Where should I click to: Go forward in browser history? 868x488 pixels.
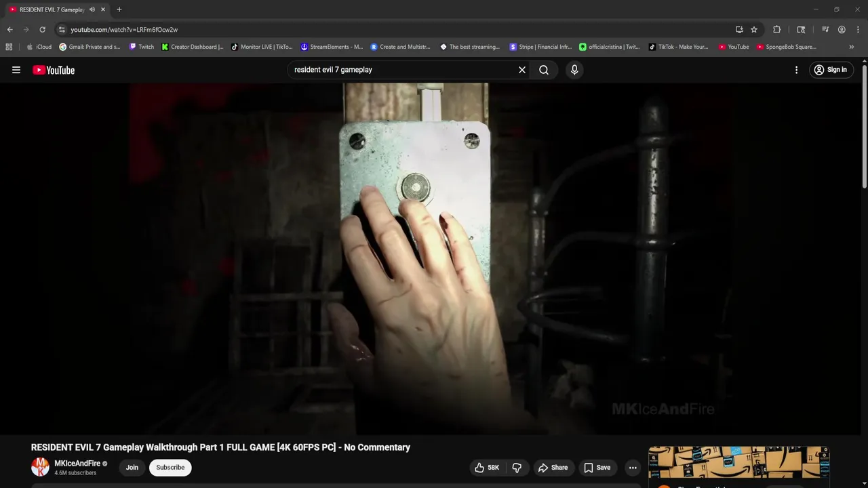26,30
